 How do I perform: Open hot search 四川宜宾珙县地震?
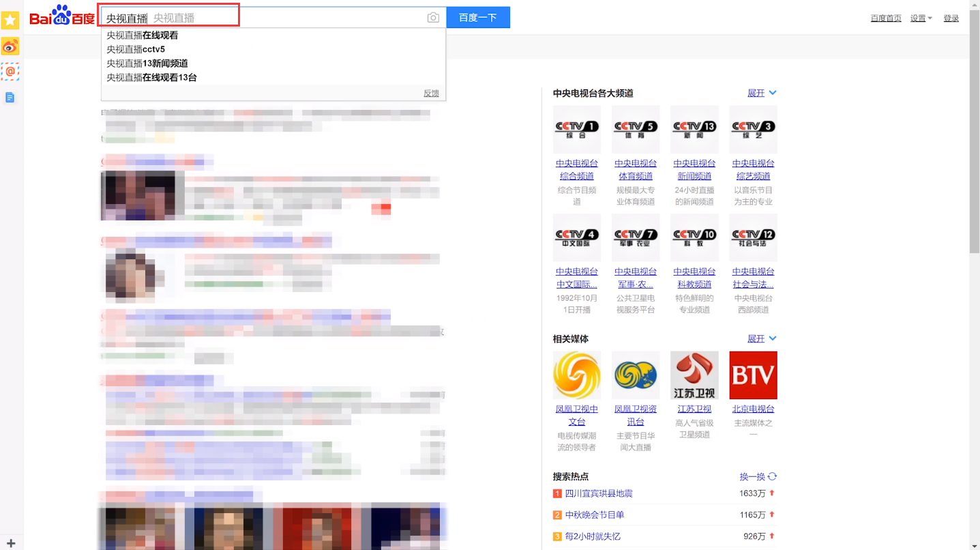pyautogui.click(x=599, y=493)
